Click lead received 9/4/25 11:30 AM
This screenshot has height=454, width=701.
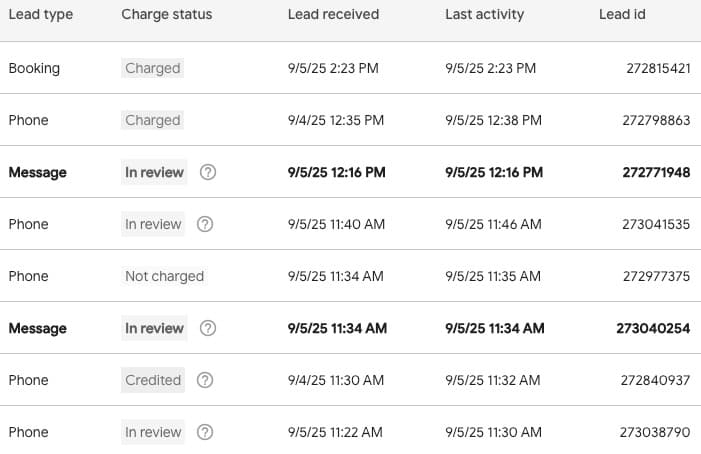(x=336, y=380)
